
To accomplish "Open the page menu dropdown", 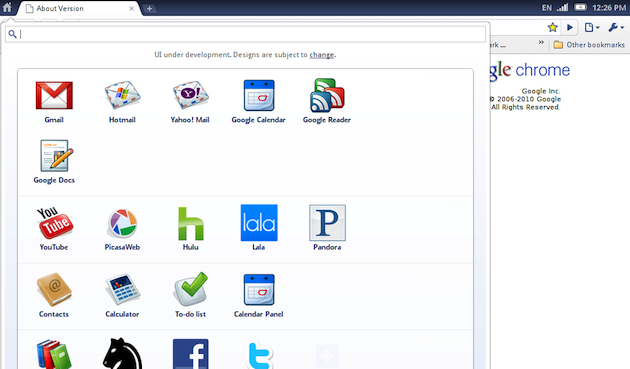I will pos(592,27).
